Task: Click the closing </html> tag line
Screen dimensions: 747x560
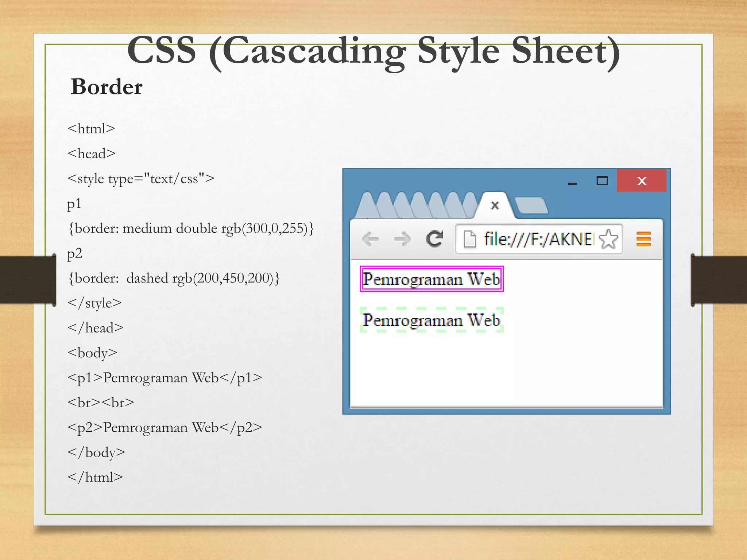Action: tap(95, 477)
